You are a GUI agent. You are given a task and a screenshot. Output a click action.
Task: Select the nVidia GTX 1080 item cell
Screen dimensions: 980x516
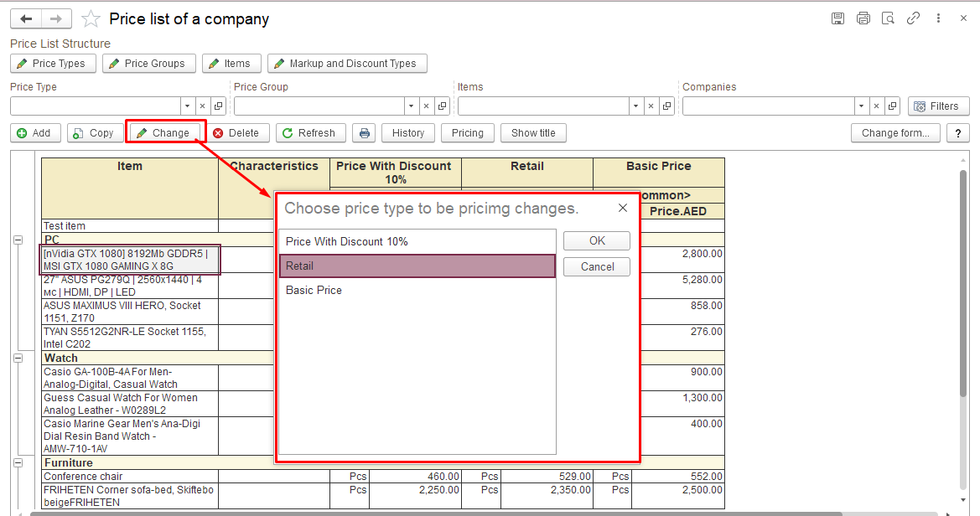(x=130, y=260)
